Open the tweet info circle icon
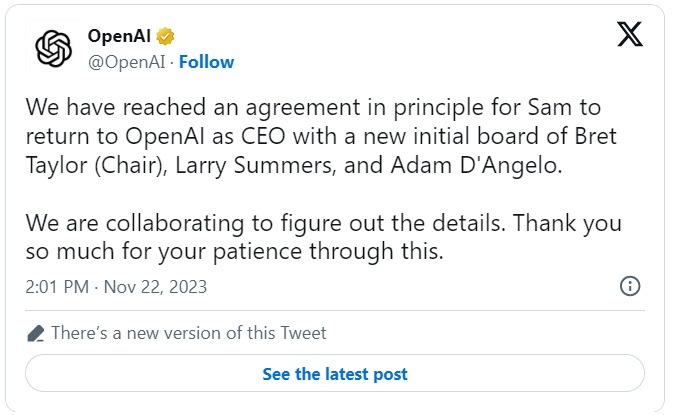Screen dimensions: 673x415 630,286
